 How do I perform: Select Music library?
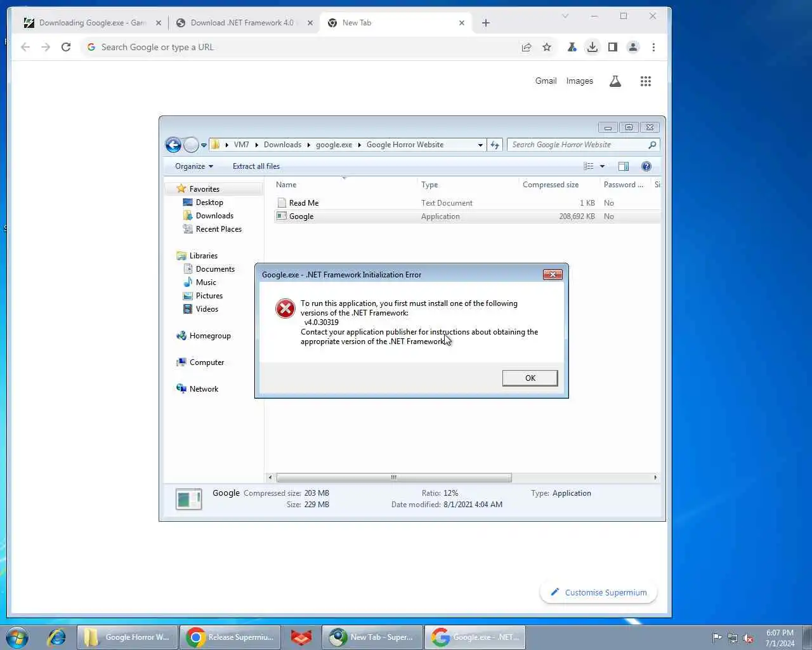pos(206,282)
